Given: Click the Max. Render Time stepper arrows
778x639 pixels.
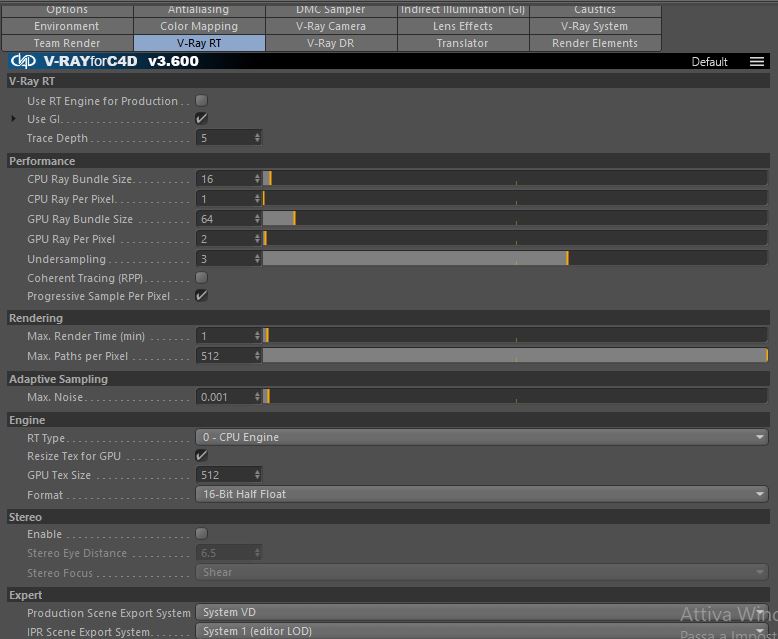Looking at the screenshot, I should pos(257,336).
